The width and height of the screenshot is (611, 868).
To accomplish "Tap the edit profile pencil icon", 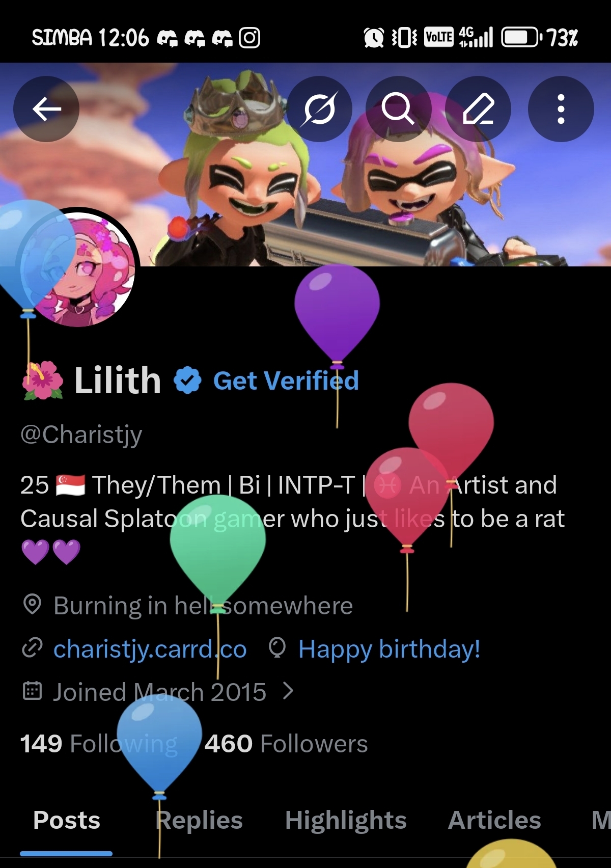I will tap(478, 108).
